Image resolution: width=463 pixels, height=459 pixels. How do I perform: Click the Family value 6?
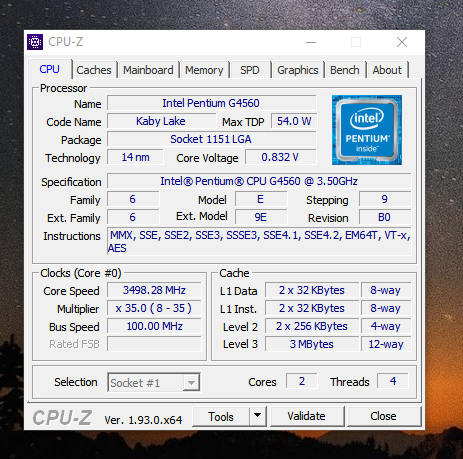[x=133, y=199]
